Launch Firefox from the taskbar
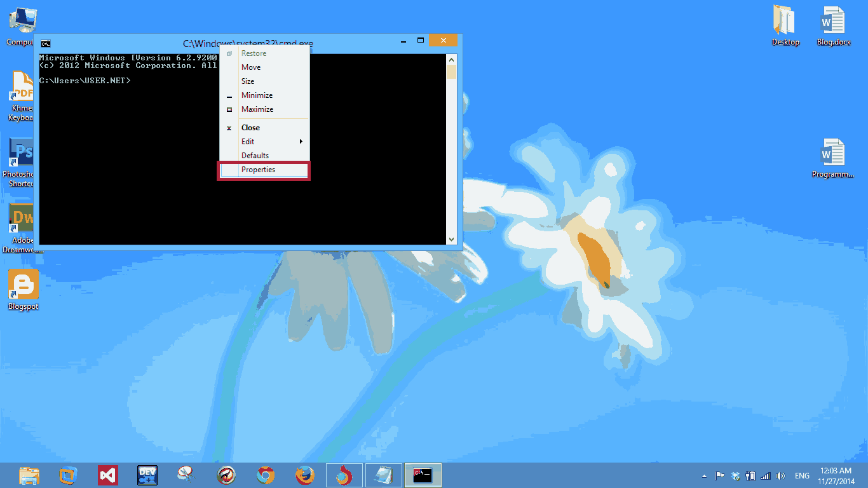 click(305, 475)
